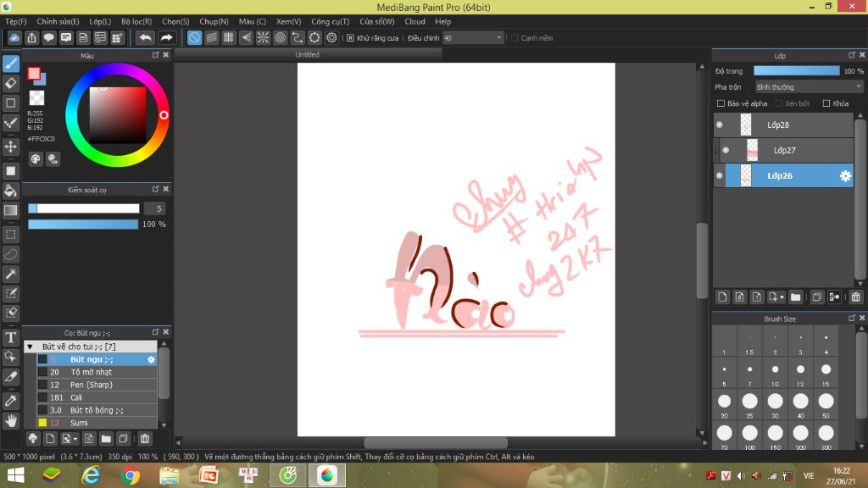The width and height of the screenshot is (868, 488).
Task: Select Sumi brush
Action: (97, 424)
